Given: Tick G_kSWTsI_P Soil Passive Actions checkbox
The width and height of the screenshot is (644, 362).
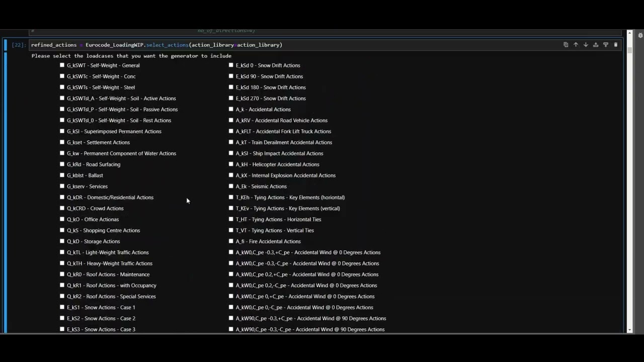Looking at the screenshot, I should coord(62,109).
